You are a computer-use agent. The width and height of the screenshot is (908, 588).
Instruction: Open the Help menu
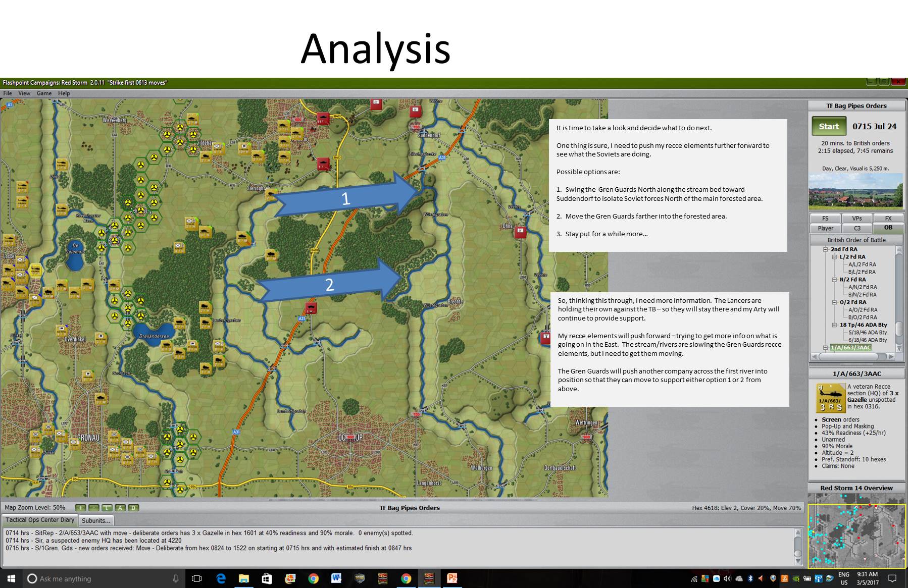(64, 93)
